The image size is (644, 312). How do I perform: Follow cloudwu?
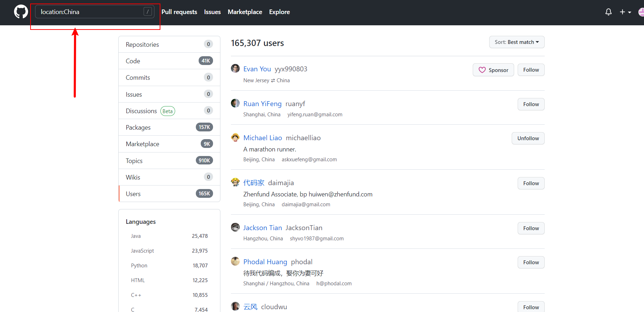[531, 307]
